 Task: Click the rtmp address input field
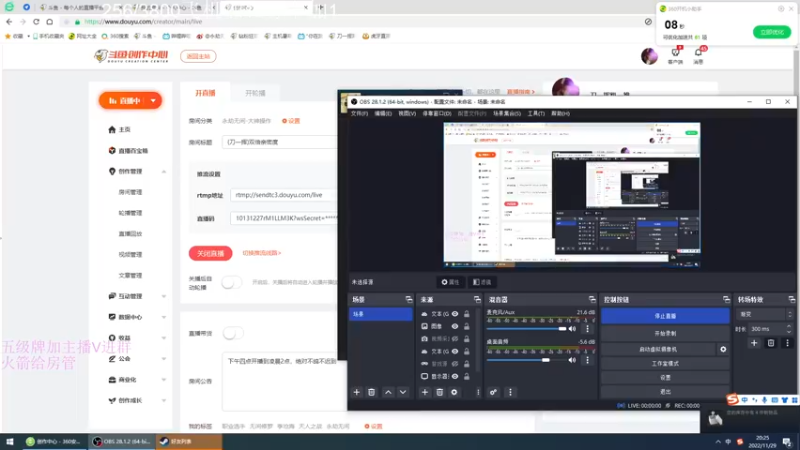[284, 195]
